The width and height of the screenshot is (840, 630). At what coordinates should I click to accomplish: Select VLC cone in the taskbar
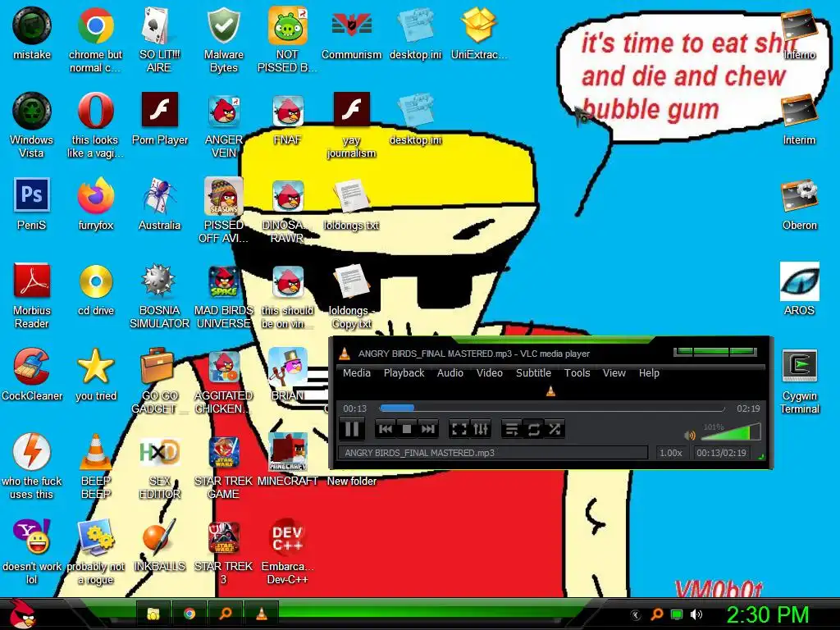click(x=262, y=614)
